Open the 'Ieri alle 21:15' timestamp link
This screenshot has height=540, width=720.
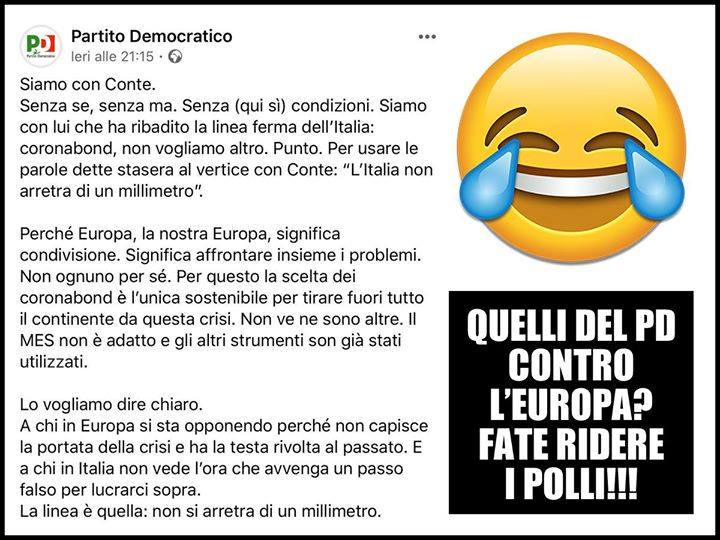112,56
